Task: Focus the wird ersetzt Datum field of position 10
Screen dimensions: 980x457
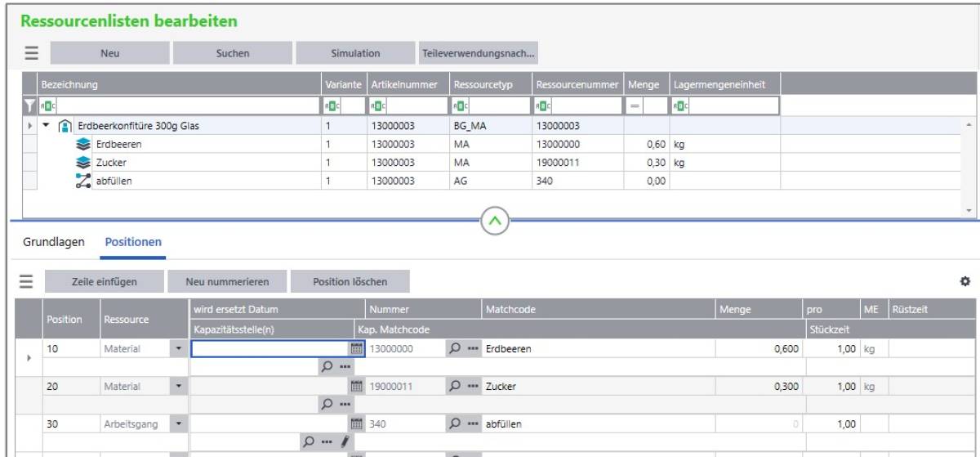Action: (269, 349)
